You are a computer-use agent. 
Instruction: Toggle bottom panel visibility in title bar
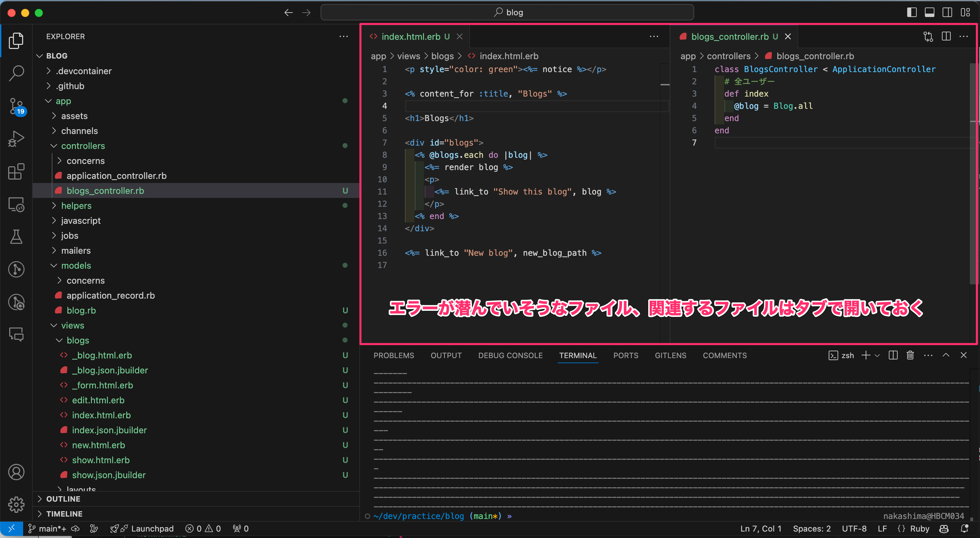coord(929,13)
